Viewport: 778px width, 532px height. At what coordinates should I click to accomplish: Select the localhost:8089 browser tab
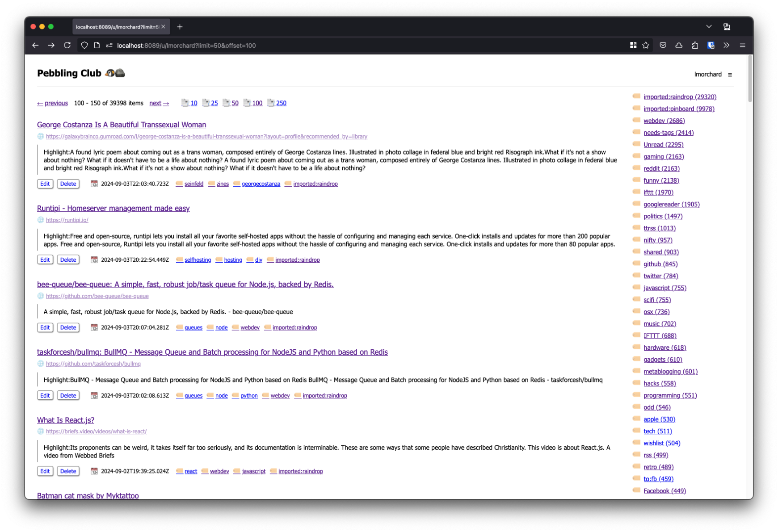[117, 27]
